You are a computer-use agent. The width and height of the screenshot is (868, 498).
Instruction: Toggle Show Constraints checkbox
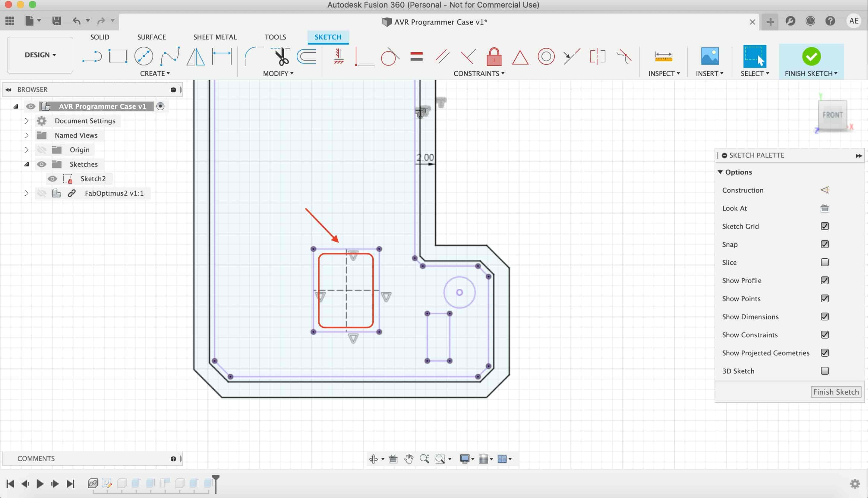pos(825,335)
